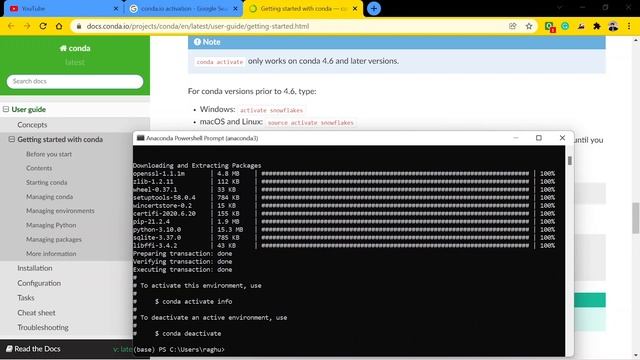Close the Google Search tab
The height and width of the screenshot is (360, 640).
pos(236,9)
